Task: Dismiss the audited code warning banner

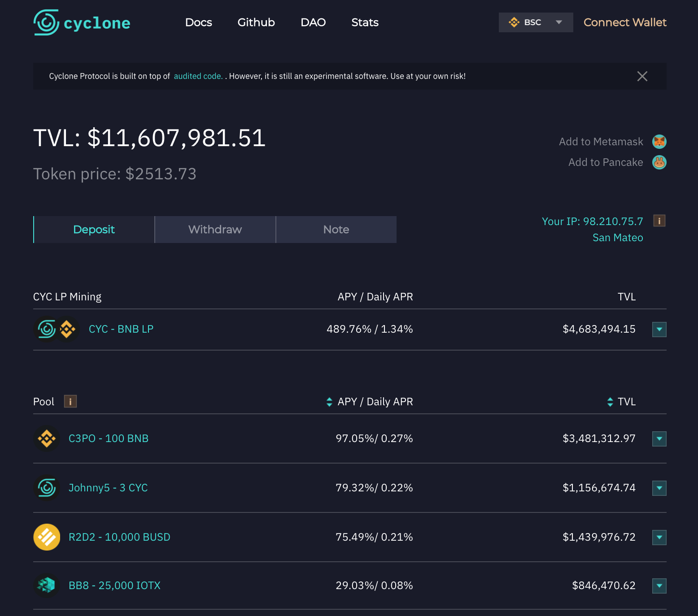Action: (642, 76)
